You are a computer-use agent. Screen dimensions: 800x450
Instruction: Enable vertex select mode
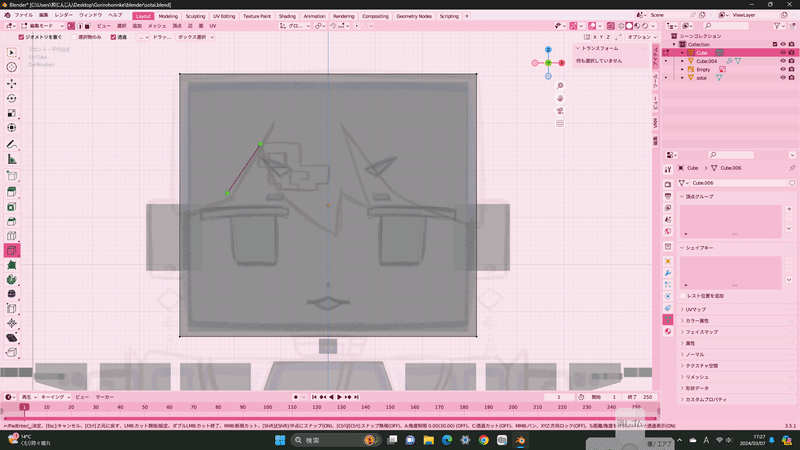click(x=71, y=26)
